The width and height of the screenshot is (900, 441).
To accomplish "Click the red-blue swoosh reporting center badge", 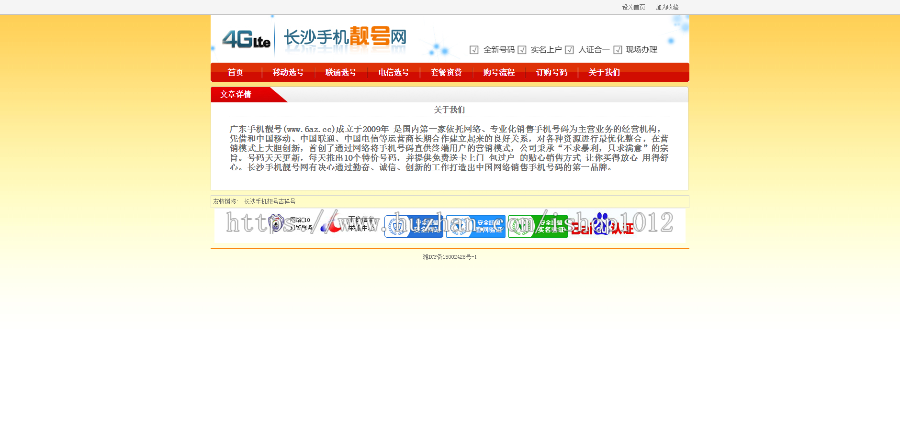I will click(x=346, y=225).
